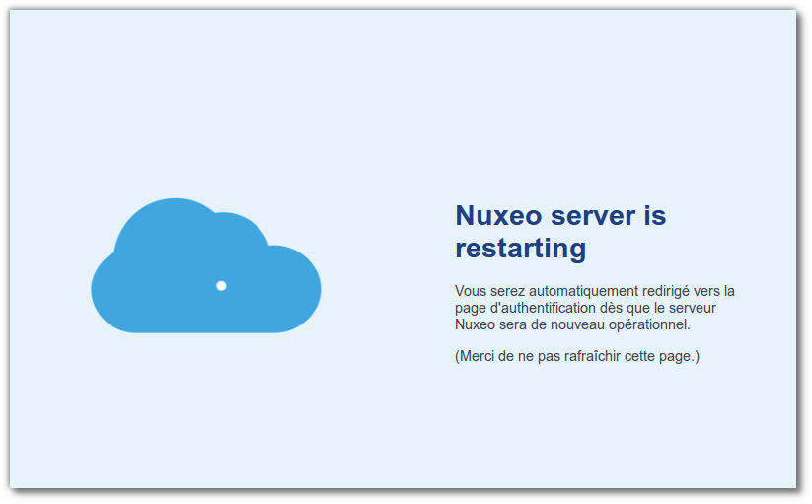Click the blue cloud icon
The width and height of the screenshot is (812, 504).
point(206,265)
